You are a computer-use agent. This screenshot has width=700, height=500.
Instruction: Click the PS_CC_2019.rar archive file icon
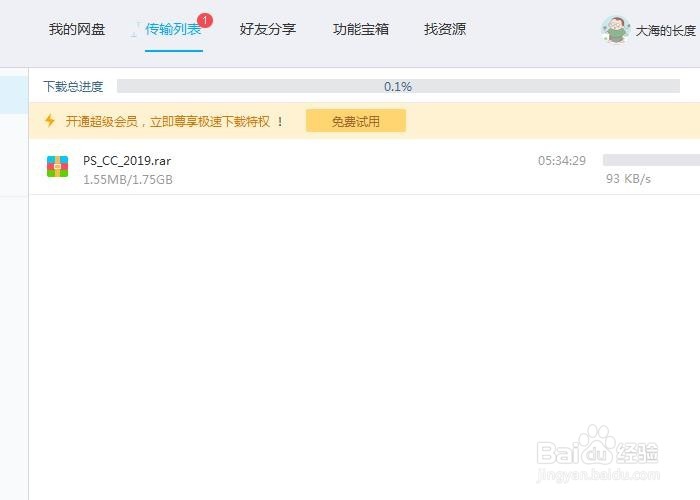58,167
